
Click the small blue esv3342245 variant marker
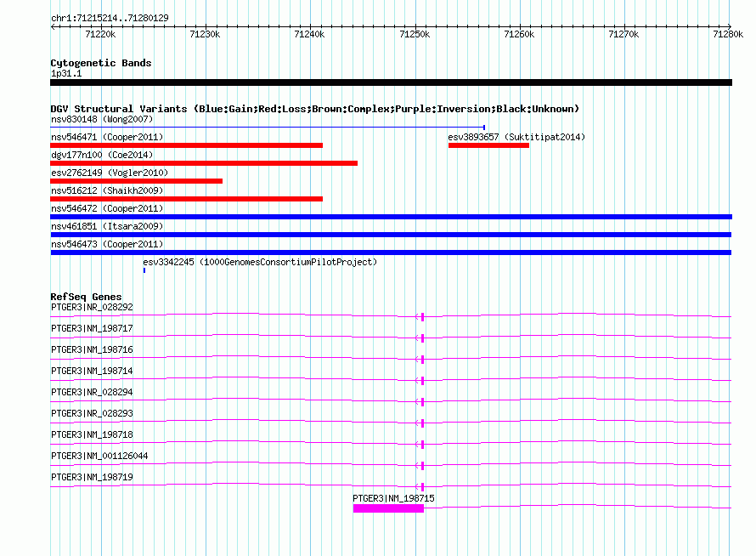pos(144,270)
